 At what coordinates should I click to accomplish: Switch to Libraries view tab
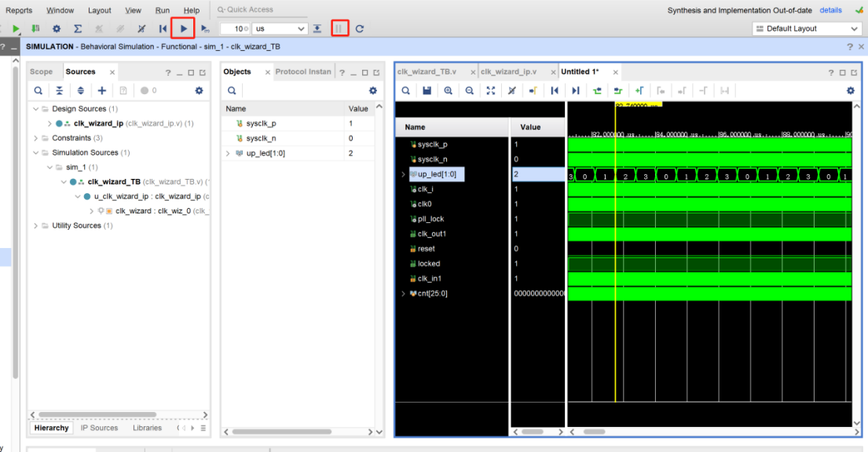pyautogui.click(x=147, y=428)
